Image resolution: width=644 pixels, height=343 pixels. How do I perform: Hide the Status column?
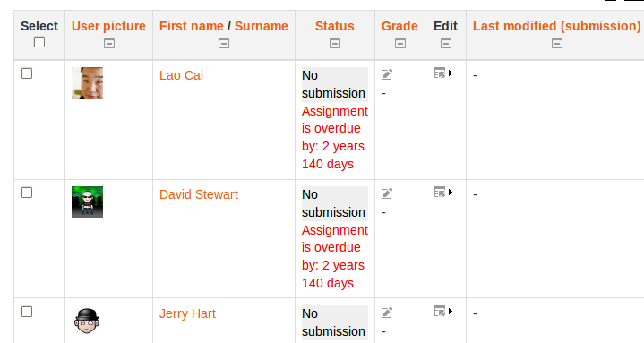click(x=335, y=43)
